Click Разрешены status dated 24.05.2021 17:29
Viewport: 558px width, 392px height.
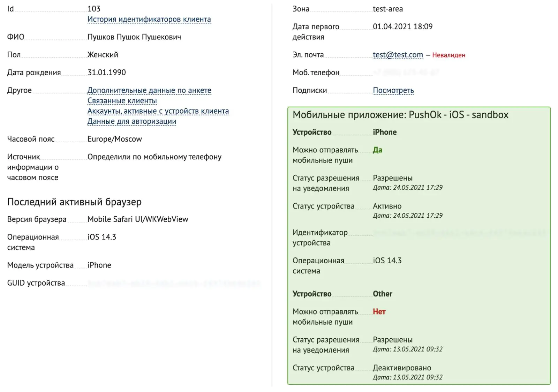click(393, 178)
